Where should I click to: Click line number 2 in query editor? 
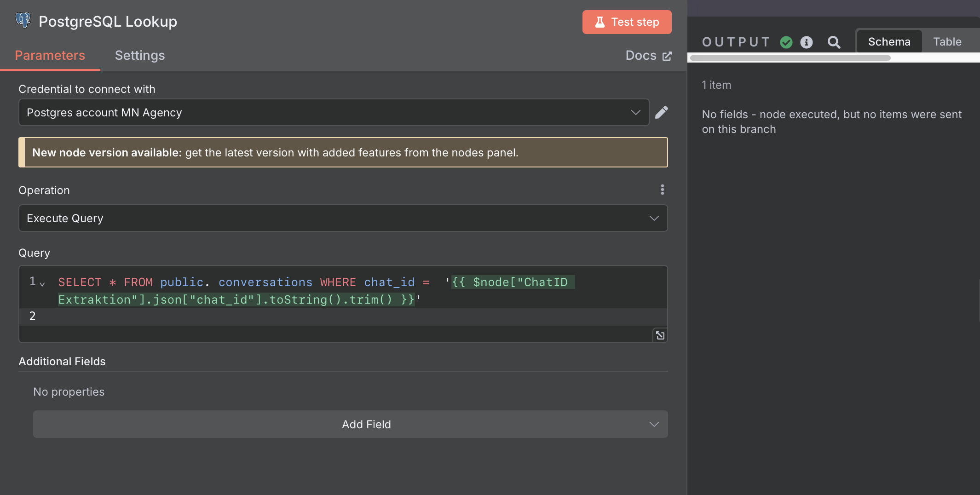pos(32,316)
